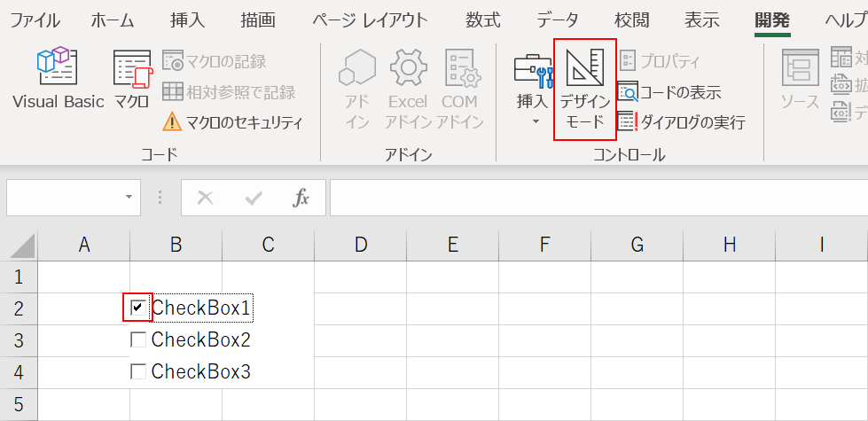This screenshot has width=868, height=421.
Task: Open the ファイル tab
Action: (35, 21)
